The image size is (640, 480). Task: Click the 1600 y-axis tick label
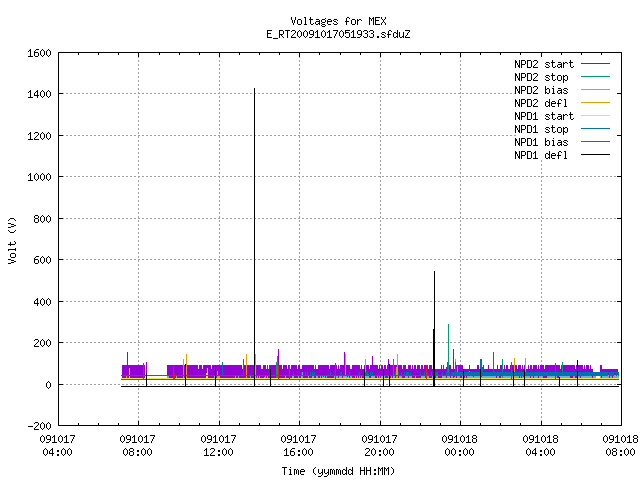pos(39,53)
